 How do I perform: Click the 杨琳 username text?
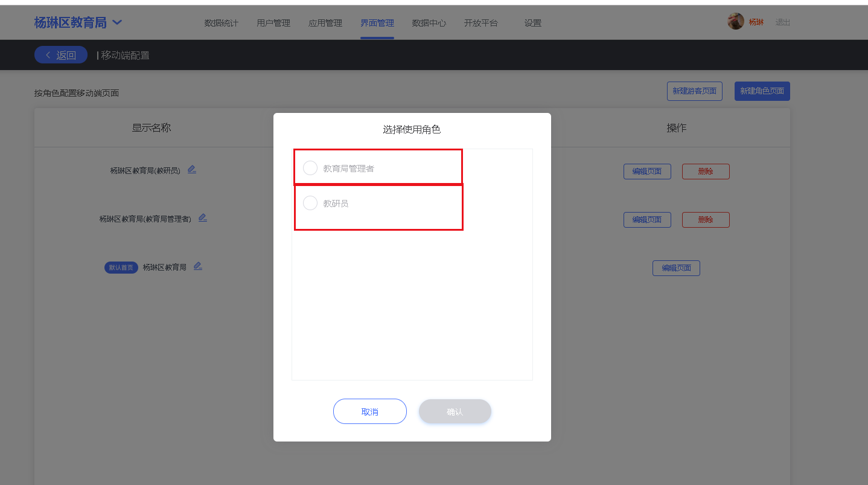coord(756,22)
